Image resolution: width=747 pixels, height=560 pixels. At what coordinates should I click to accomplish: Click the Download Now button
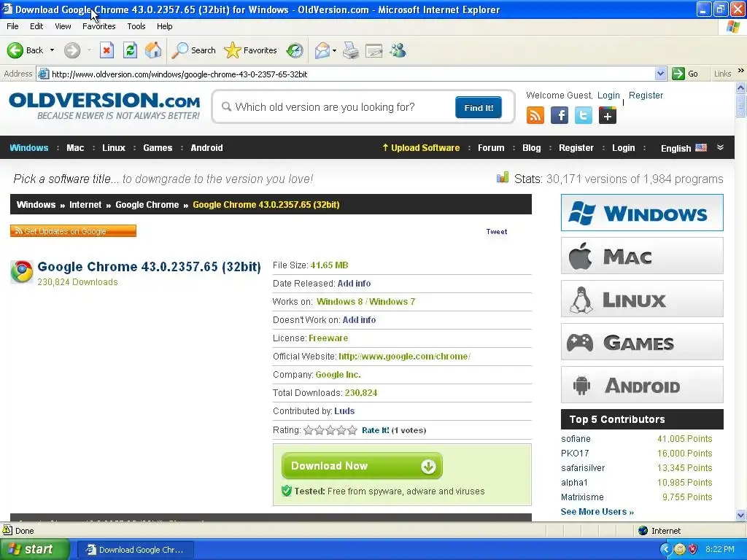coord(362,466)
